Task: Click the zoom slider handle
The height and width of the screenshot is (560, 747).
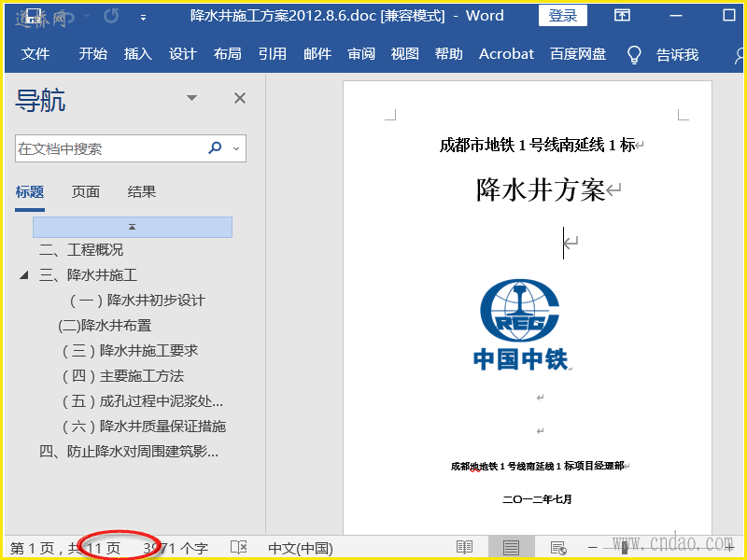Action: click(625, 548)
